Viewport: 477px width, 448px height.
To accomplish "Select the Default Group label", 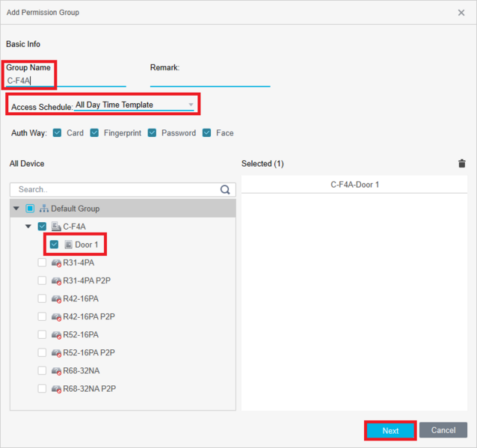I will point(76,209).
